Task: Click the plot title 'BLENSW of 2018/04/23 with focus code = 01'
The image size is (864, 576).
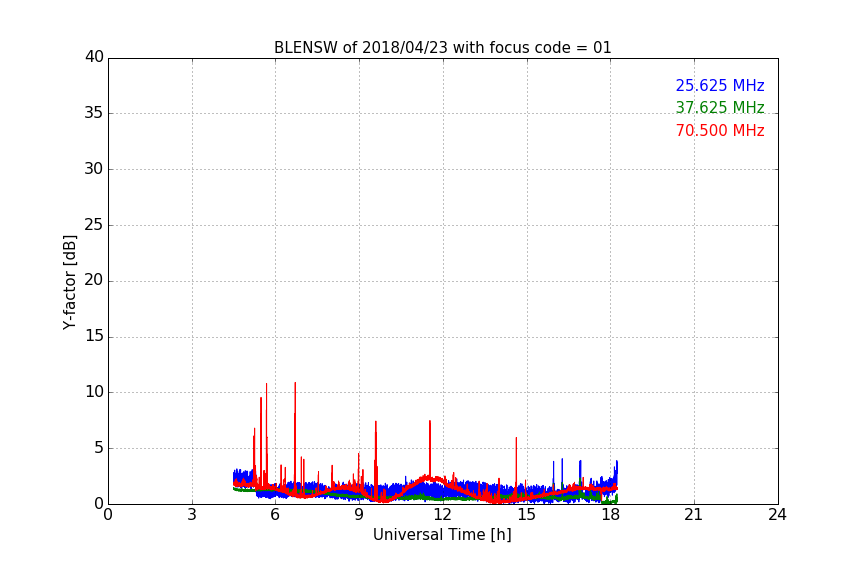Action: point(442,48)
